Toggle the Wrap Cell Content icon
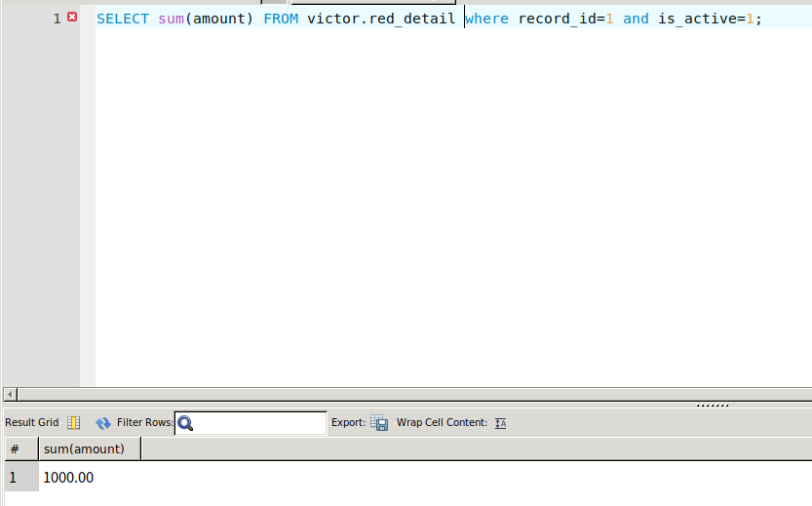The height and width of the screenshot is (506, 812). tap(501, 423)
